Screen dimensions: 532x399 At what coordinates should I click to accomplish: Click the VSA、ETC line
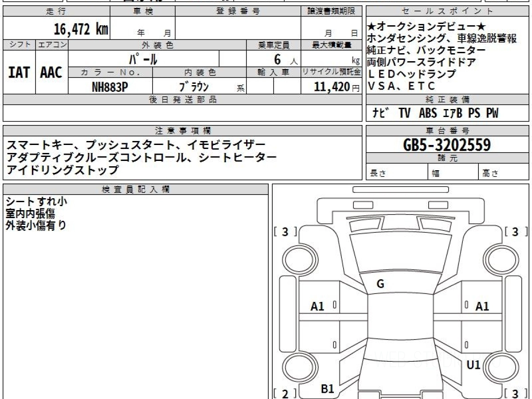(401, 86)
